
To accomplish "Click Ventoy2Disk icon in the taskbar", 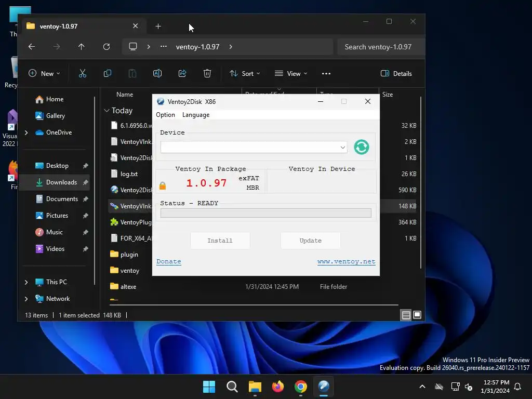I will click(324, 387).
